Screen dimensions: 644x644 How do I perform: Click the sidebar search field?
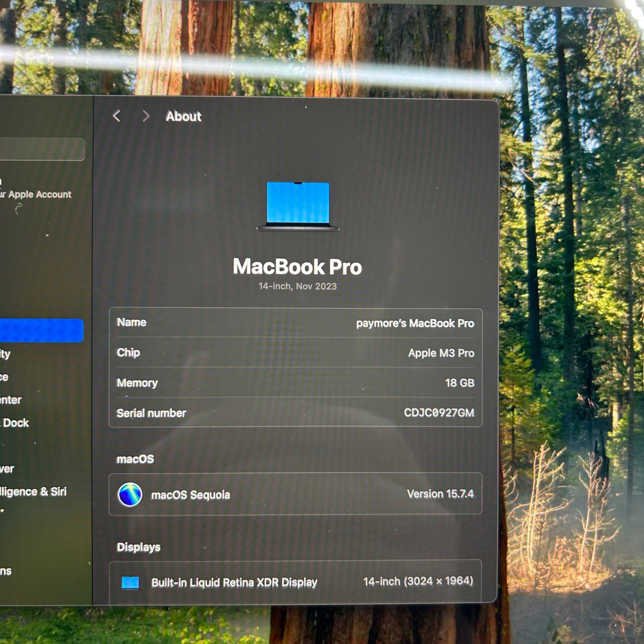[42, 149]
